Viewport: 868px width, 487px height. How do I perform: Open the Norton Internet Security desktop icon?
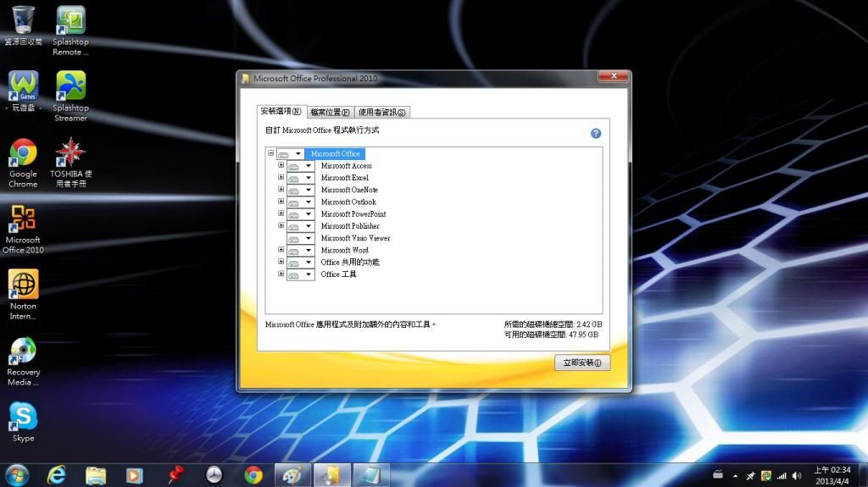pyautogui.click(x=23, y=295)
